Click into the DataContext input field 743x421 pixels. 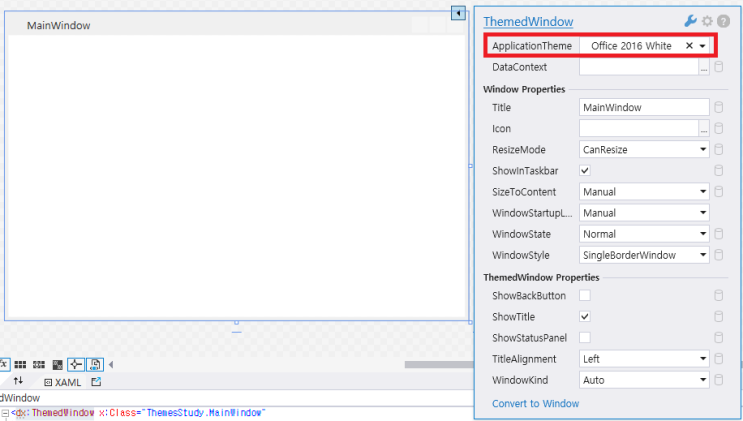coord(639,67)
